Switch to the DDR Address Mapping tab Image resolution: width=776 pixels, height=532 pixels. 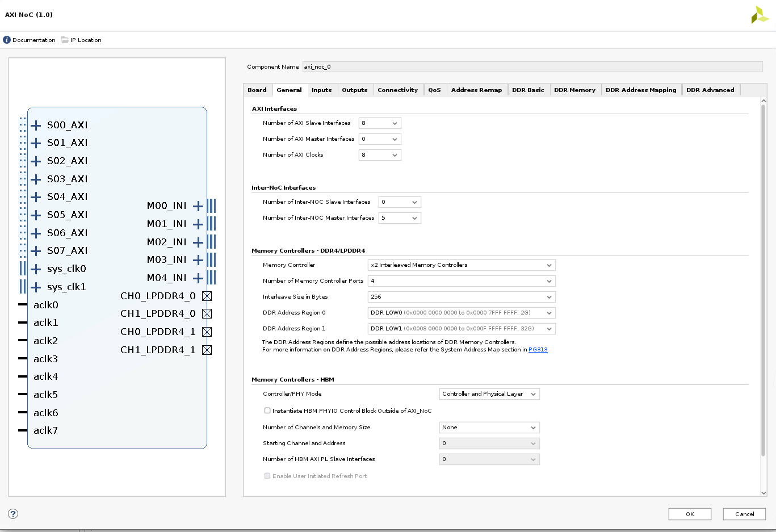(640, 90)
